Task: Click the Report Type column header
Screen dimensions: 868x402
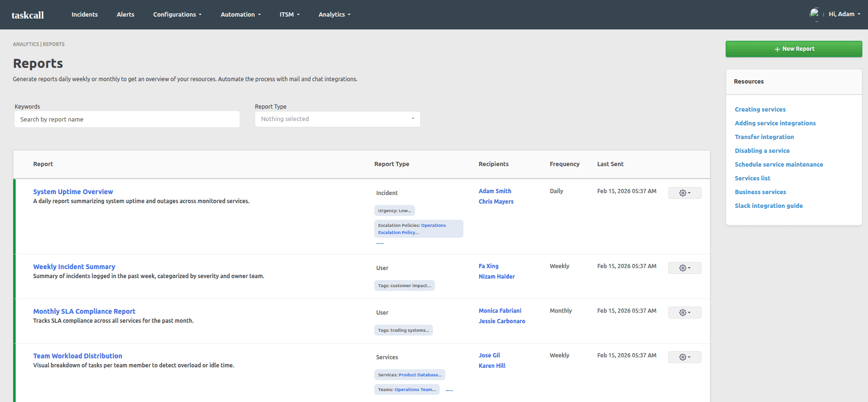Action: click(391, 164)
